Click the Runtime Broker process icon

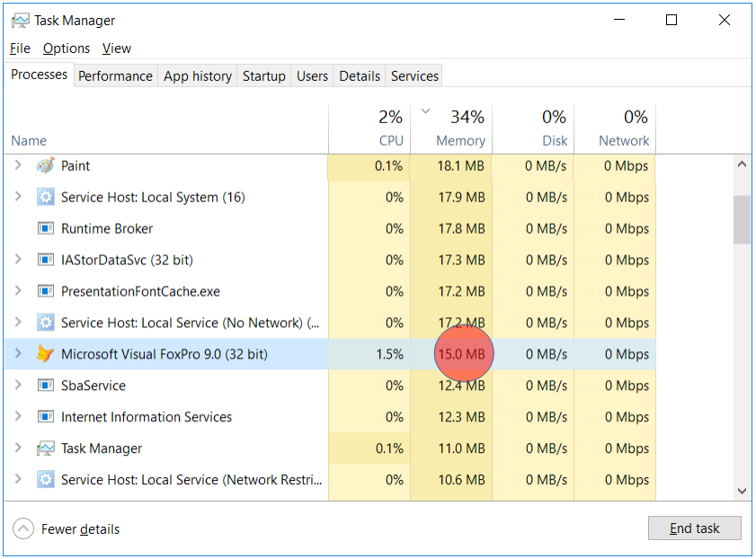45,229
